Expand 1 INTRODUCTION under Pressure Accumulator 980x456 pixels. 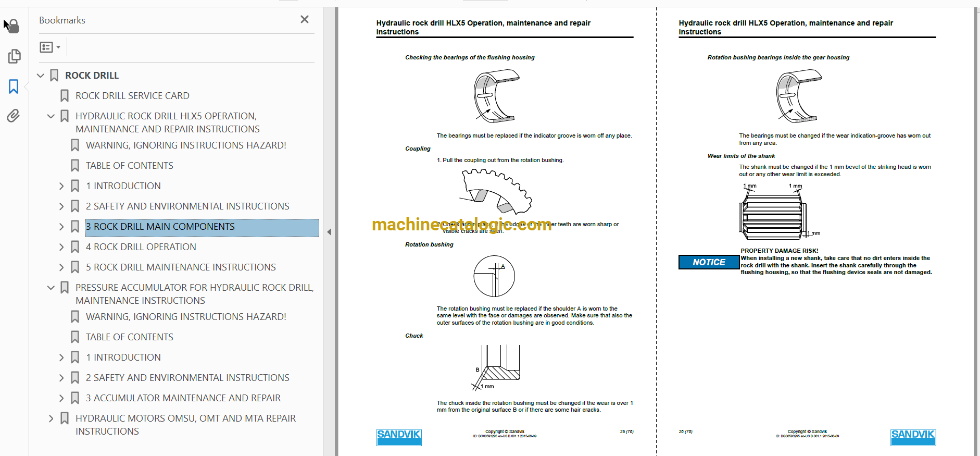pos(61,358)
